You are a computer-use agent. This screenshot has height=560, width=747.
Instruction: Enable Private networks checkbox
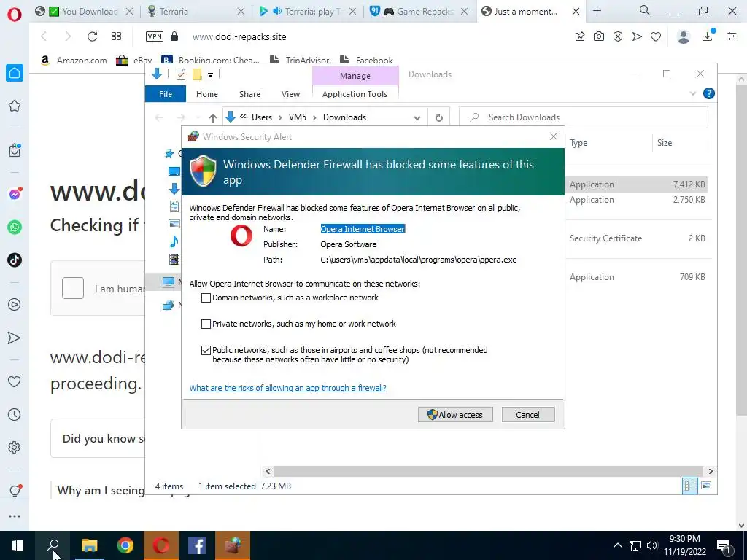pos(206,324)
